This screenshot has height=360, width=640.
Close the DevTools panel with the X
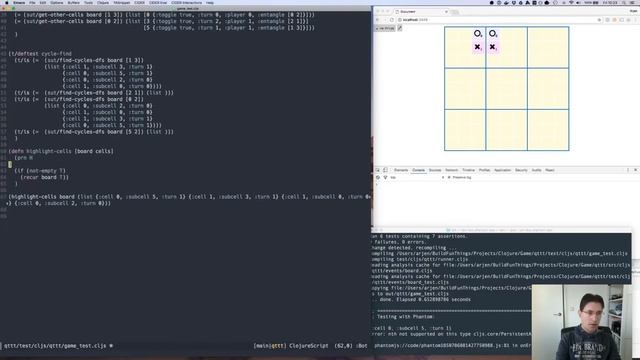tap(635, 170)
